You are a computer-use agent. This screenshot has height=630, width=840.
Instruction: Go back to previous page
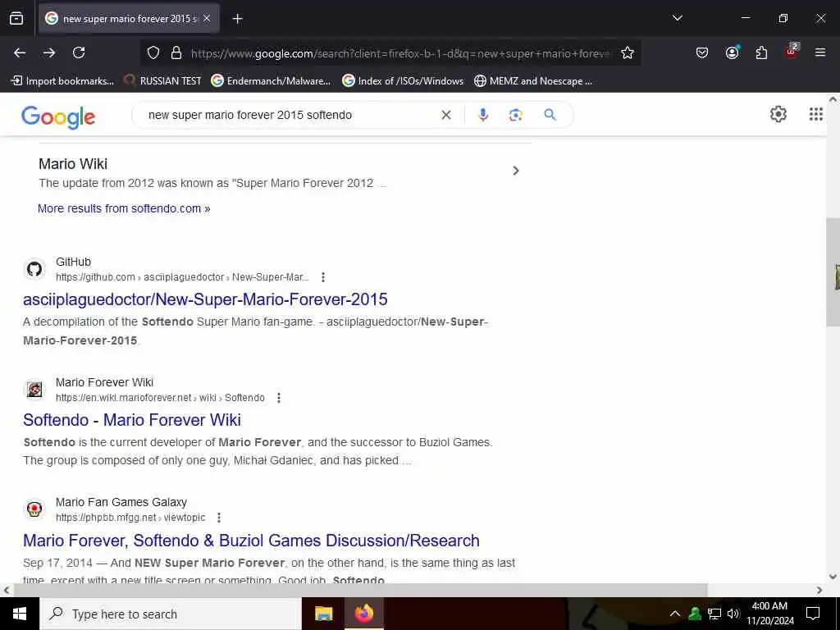(20, 52)
